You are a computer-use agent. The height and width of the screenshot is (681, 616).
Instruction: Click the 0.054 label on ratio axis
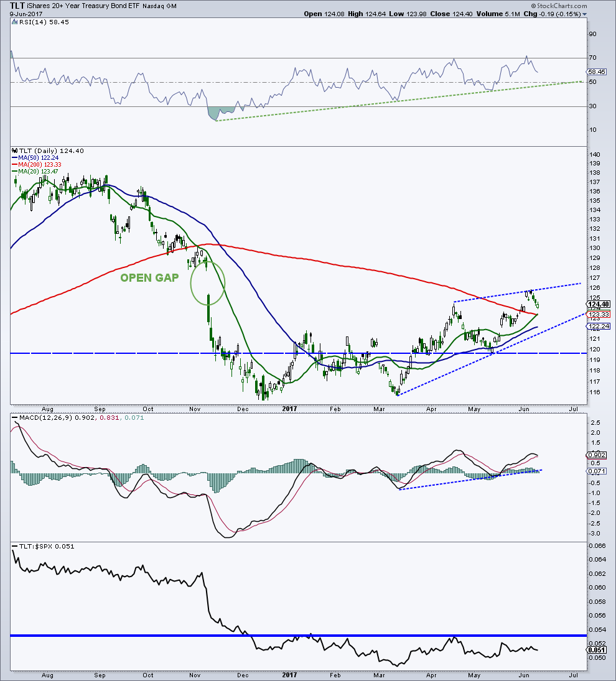[x=598, y=630]
